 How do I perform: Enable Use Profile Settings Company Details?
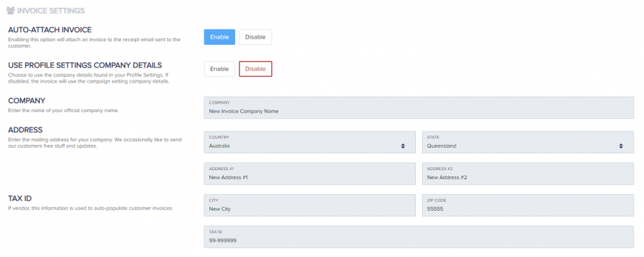(x=219, y=69)
